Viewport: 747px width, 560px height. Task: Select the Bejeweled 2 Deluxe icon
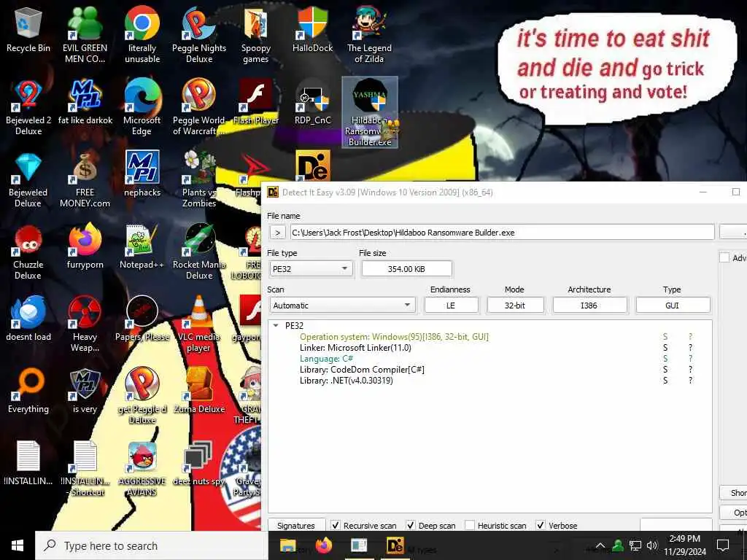28,107
